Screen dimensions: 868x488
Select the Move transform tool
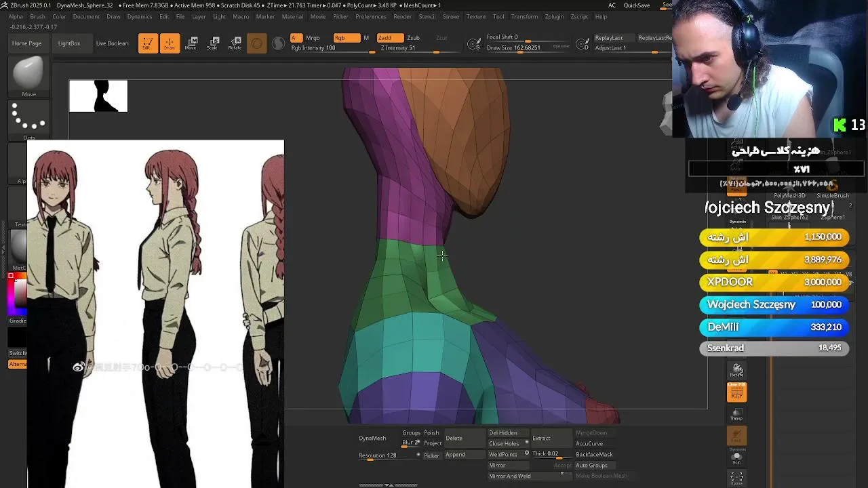coord(191,43)
